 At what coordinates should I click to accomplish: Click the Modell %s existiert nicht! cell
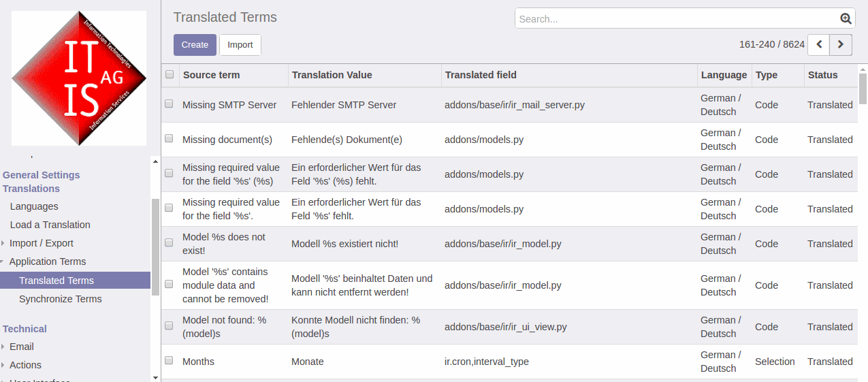click(x=345, y=244)
